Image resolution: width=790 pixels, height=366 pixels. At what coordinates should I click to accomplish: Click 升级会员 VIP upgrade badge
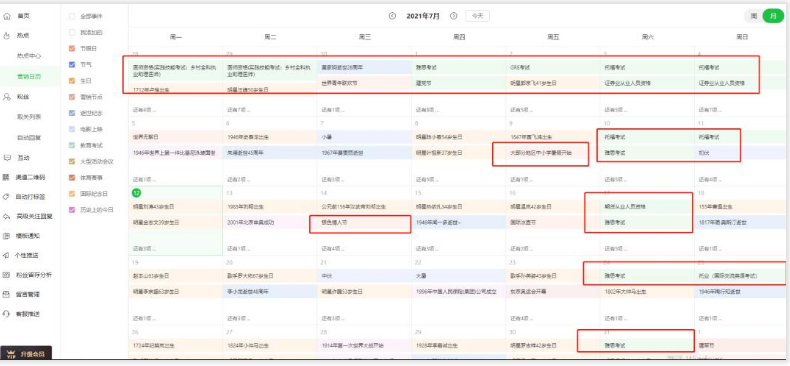[26, 354]
